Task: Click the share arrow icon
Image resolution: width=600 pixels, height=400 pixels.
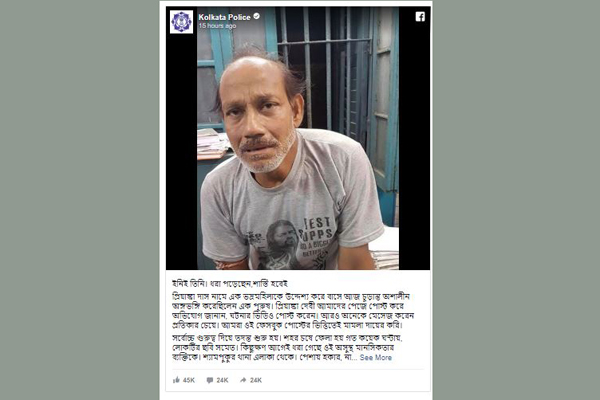Action: point(243,380)
